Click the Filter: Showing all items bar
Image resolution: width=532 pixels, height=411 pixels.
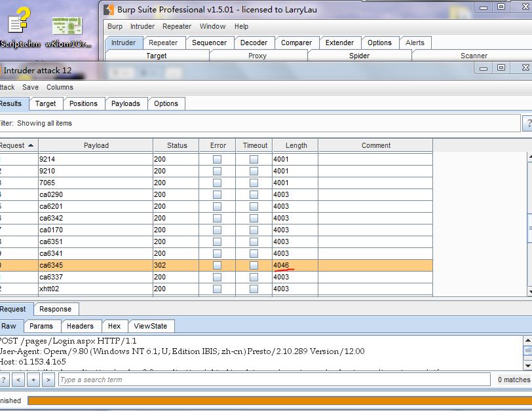tap(259, 123)
